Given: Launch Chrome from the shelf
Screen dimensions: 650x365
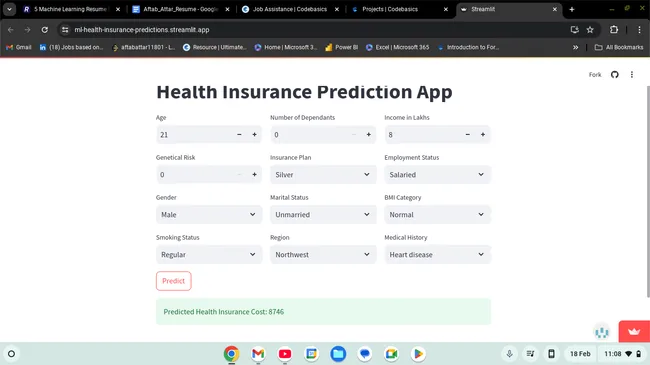Looking at the screenshot, I should (231, 354).
